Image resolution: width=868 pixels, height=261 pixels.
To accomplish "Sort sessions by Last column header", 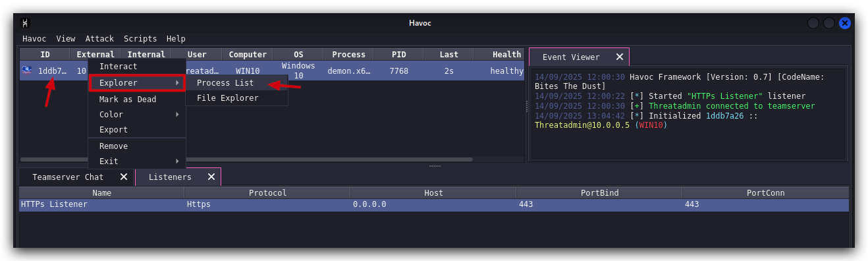I will [x=448, y=55].
